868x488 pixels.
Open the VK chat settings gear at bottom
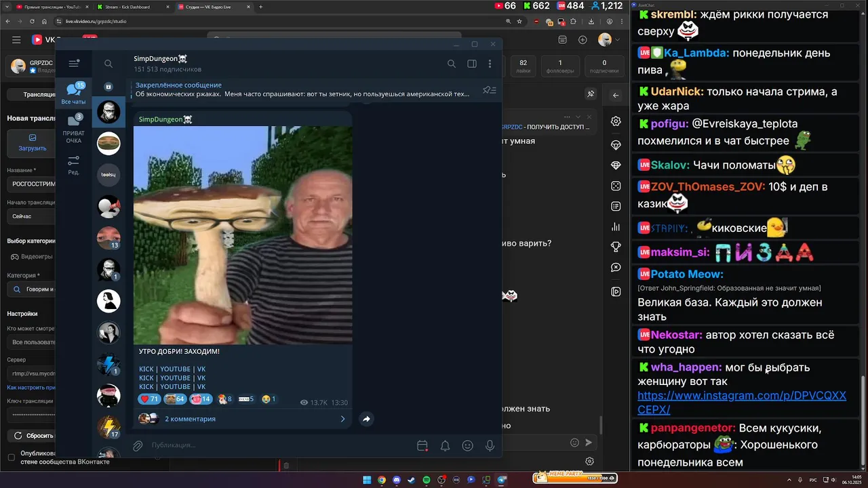tap(590, 462)
